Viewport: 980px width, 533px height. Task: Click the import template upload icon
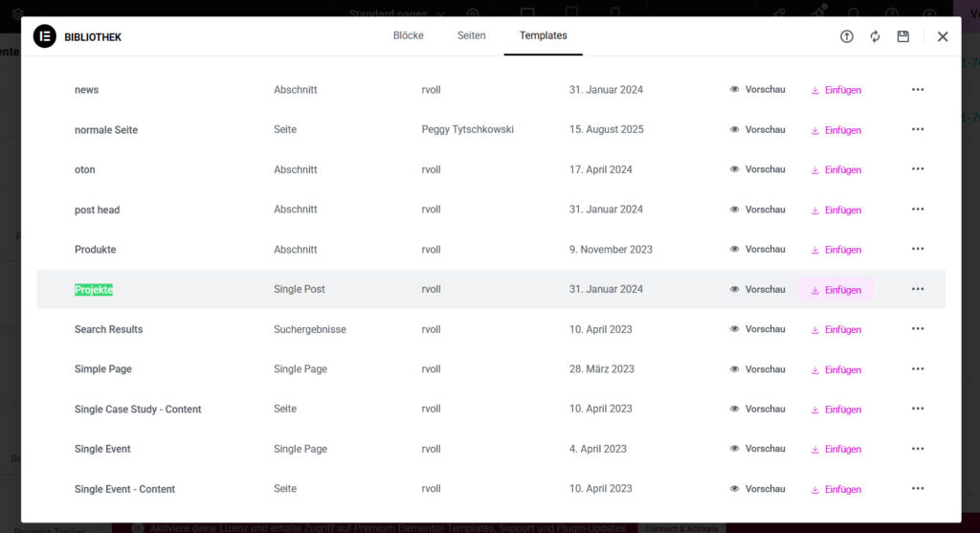pyautogui.click(x=847, y=36)
